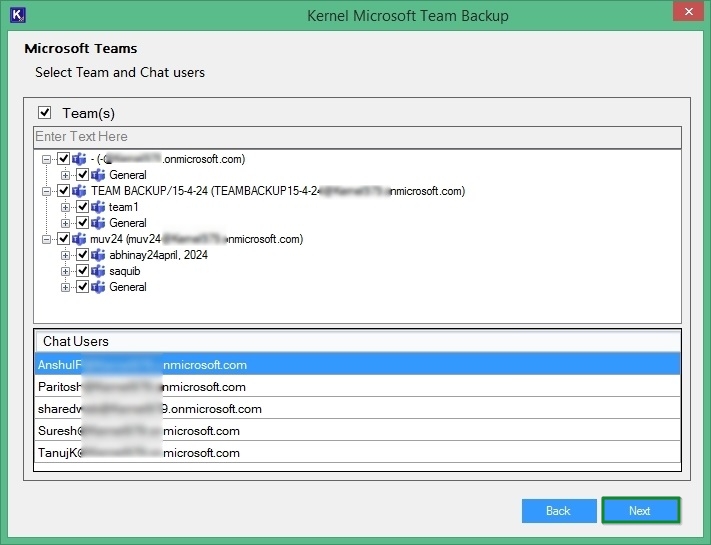The image size is (711, 545).
Task: Expand the team1 channel node
Action: click(x=65, y=208)
